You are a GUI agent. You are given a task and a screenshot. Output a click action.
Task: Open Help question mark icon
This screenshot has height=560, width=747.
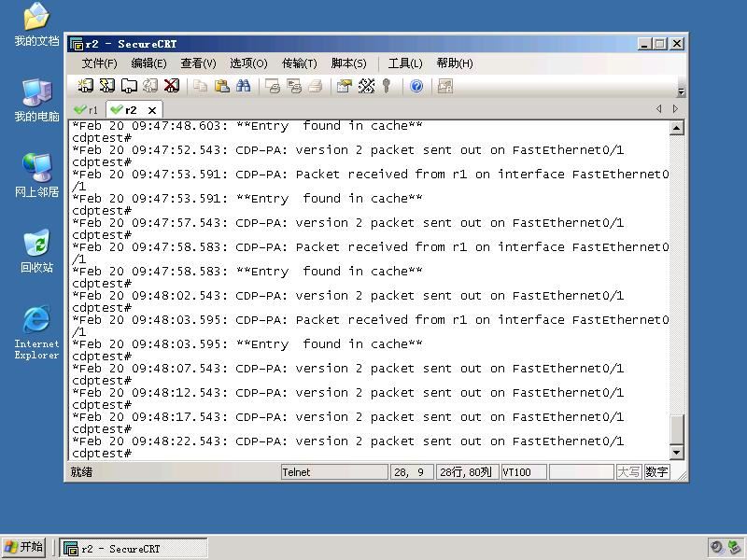point(416,86)
